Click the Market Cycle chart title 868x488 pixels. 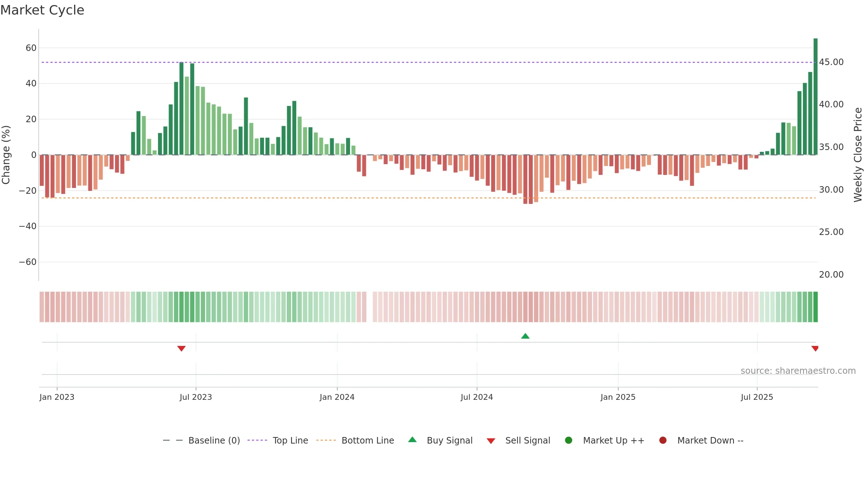pos(42,10)
